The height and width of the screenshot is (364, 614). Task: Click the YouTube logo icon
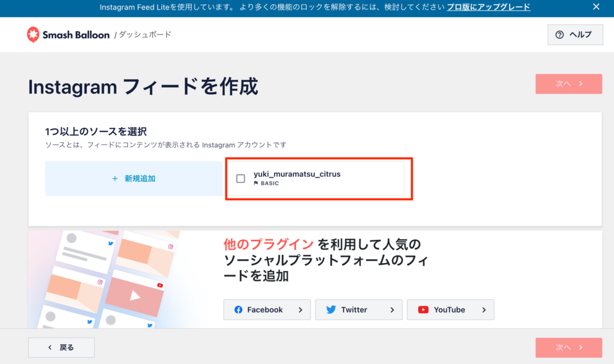pos(423,310)
